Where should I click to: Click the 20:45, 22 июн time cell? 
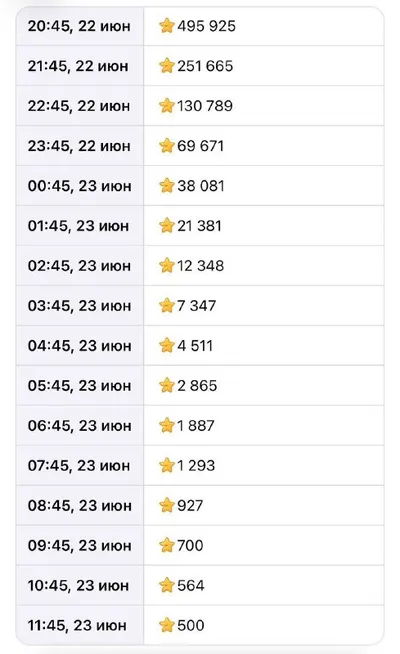click(79, 26)
